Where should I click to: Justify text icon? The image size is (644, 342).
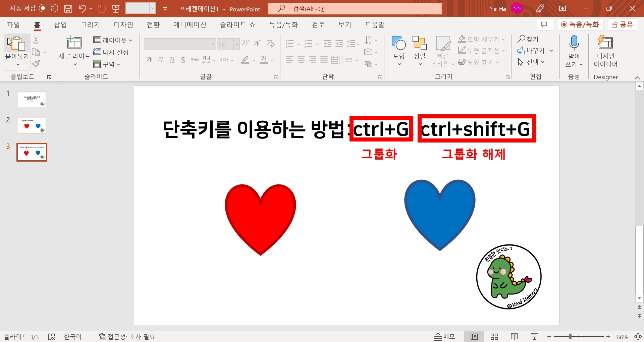tap(324, 60)
